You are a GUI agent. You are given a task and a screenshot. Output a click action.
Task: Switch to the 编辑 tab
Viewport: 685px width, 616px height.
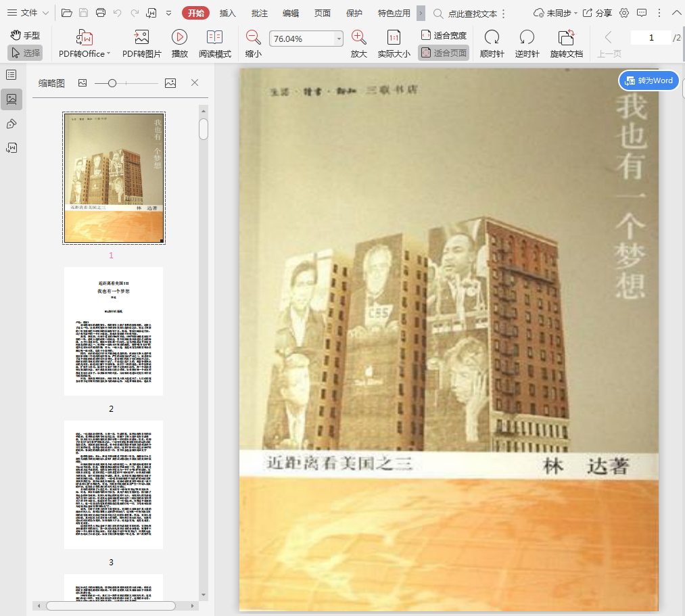pos(291,13)
